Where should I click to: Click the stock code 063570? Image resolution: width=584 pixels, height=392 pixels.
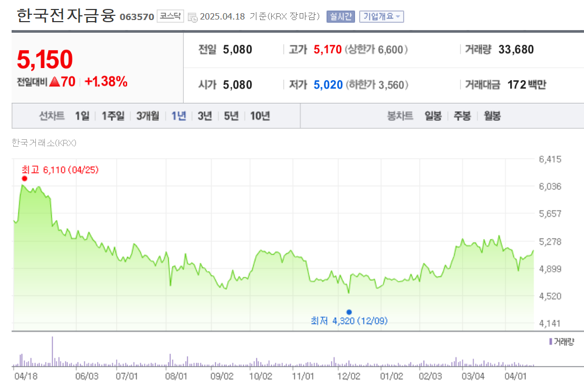pos(137,17)
